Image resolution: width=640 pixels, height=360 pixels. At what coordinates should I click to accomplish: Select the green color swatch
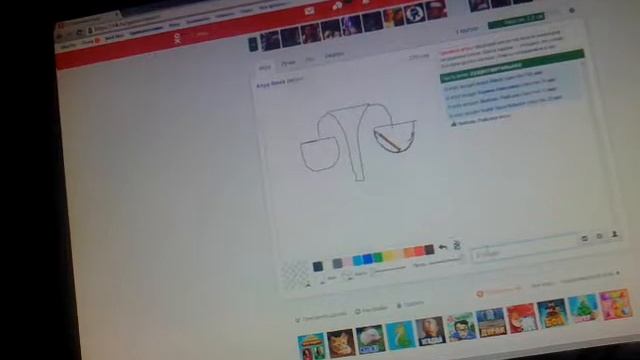(378, 257)
